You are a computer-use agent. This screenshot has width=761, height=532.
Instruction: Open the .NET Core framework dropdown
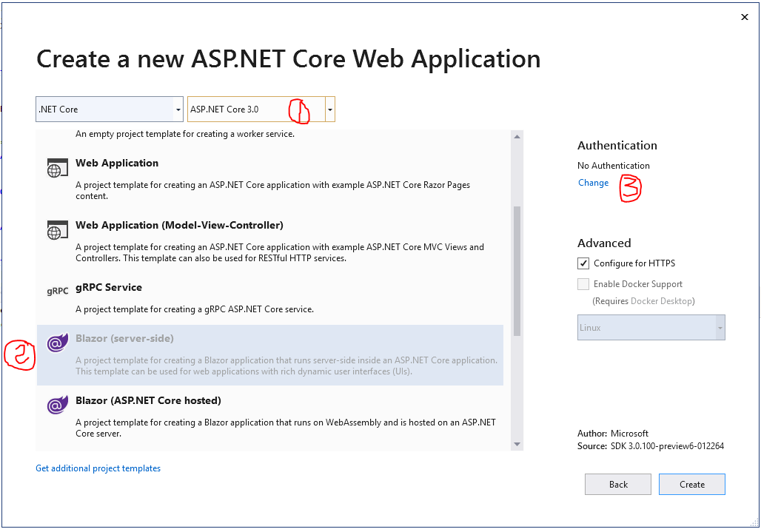[x=110, y=109]
